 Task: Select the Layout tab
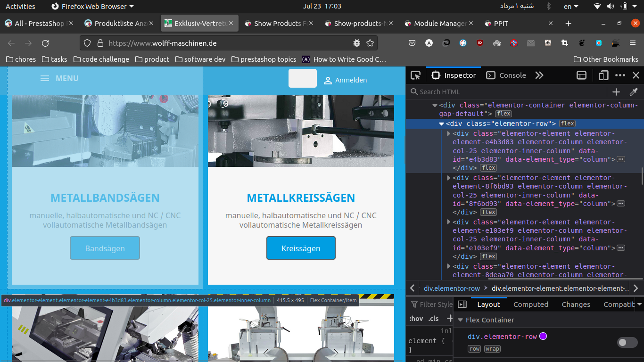click(x=488, y=304)
